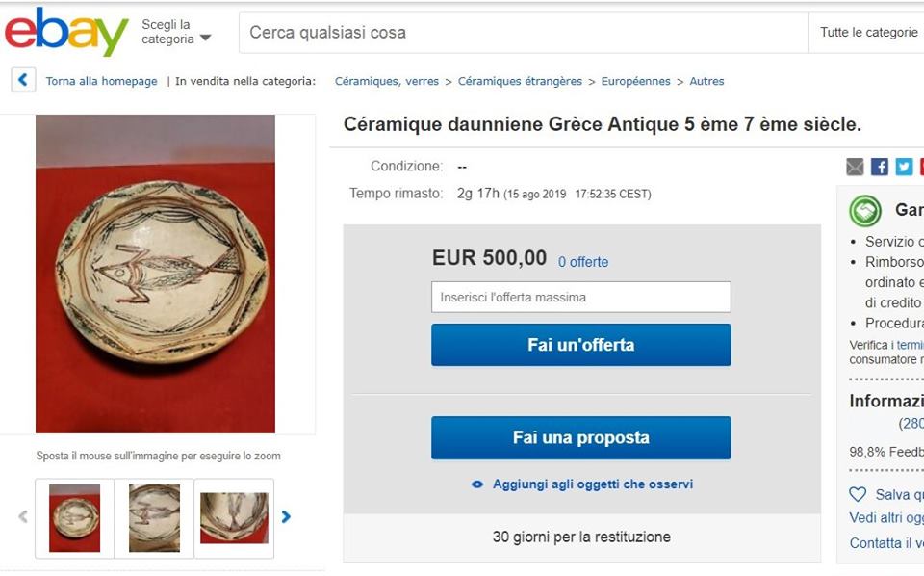Focus the Inserisci l'offerta massima field
This screenshot has height=576, width=924.
[581, 297]
